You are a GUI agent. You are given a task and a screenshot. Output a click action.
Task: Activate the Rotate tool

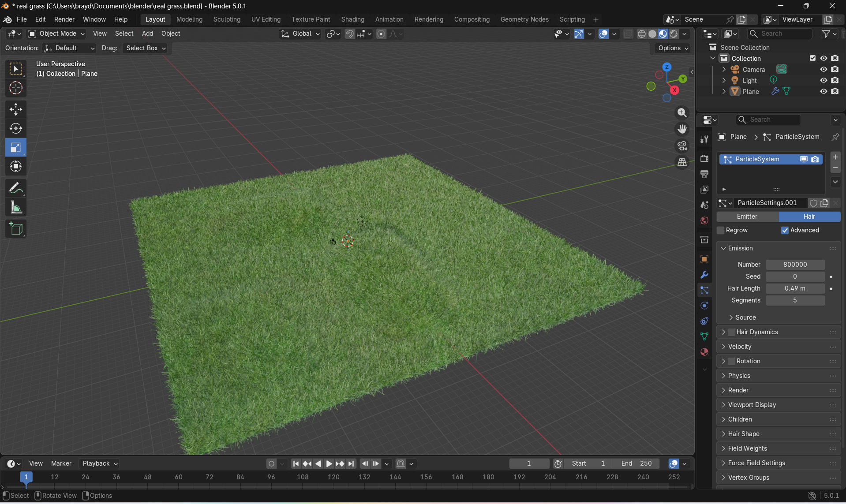pyautogui.click(x=16, y=128)
